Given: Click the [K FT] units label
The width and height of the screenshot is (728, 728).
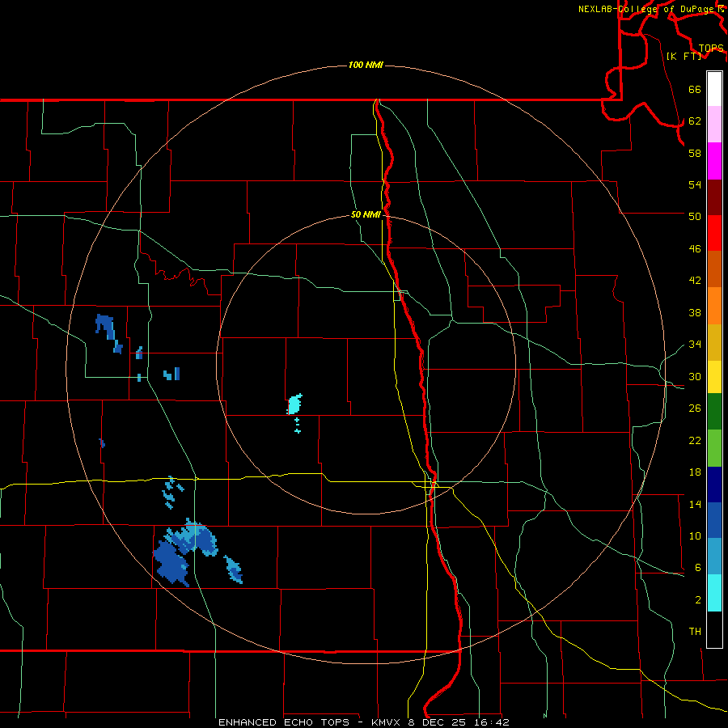Looking at the screenshot, I should (684, 56).
